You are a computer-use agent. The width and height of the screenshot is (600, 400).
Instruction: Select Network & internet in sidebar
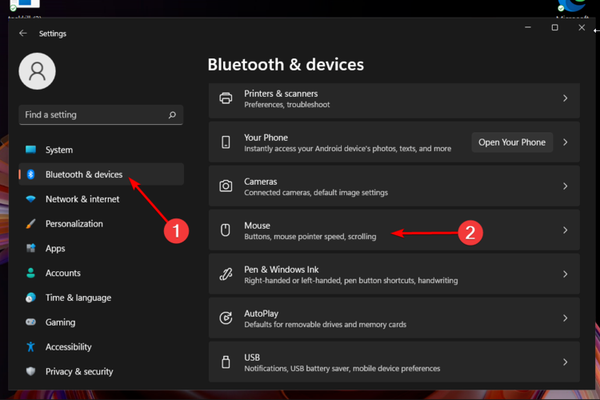[x=82, y=199]
